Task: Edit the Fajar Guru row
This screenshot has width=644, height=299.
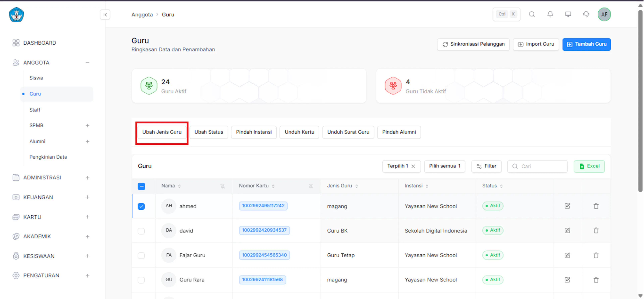Action: coord(567,255)
